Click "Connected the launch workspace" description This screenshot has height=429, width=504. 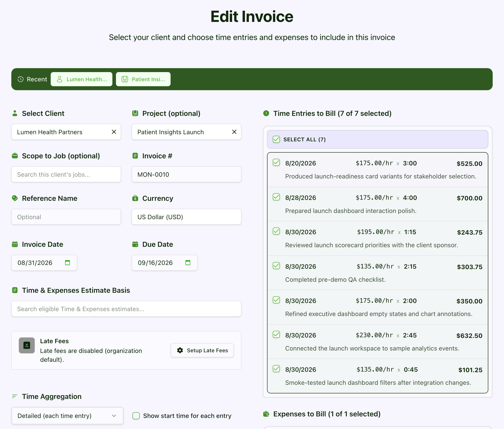(x=372, y=348)
